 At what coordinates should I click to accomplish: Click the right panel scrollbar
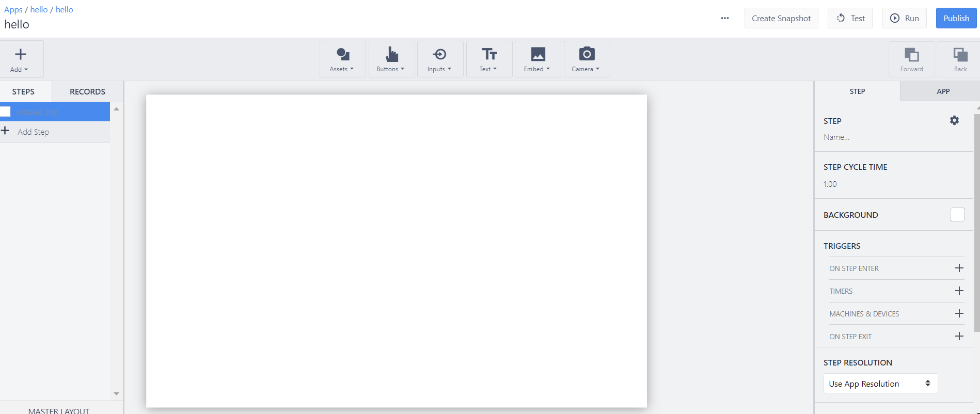point(977,222)
